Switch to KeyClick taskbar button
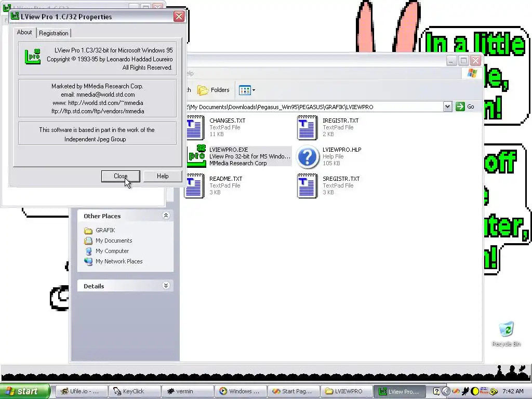This screenshot has height=399, width=532. point(135,391)
